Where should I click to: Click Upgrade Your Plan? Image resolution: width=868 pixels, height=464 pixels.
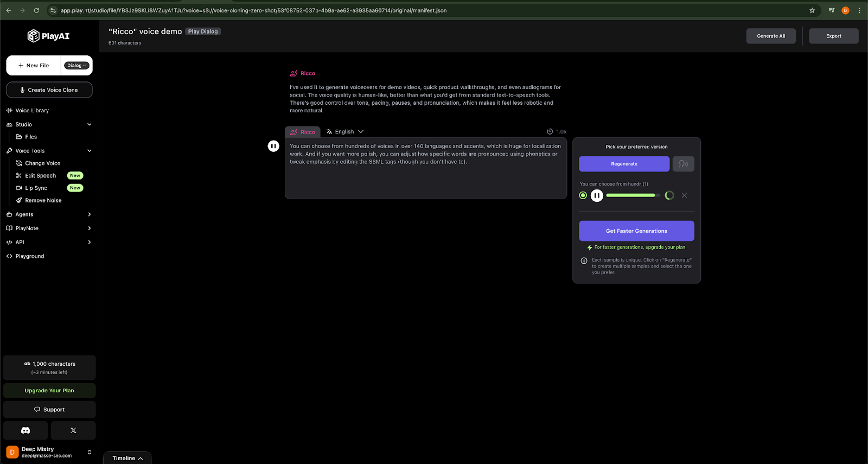(49, 391)
